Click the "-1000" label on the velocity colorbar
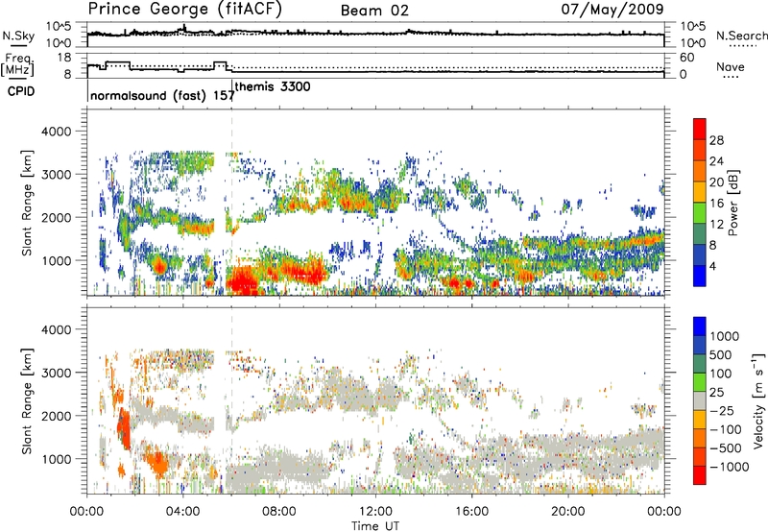Screen dimensions: 768x532 click(x=729, y=467)
